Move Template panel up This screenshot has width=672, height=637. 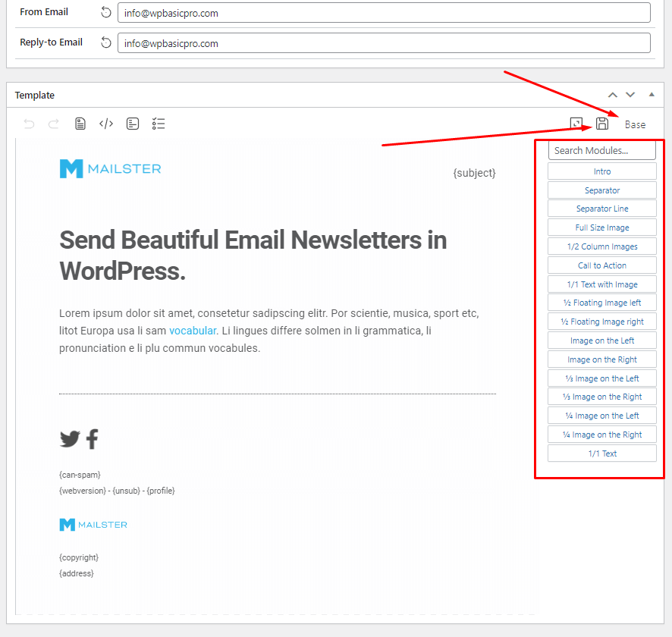click(x=613, y=95)
